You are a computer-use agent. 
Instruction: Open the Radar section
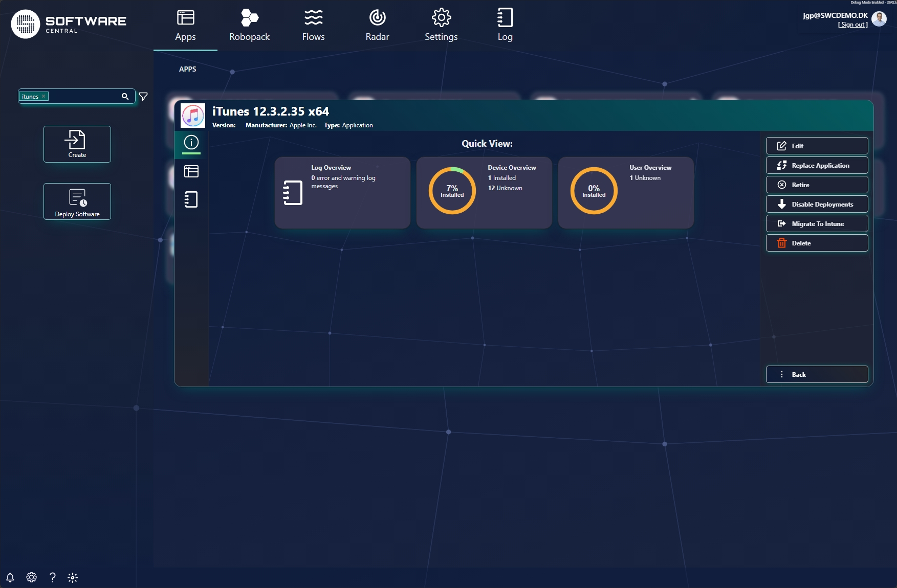coord(377,26)
